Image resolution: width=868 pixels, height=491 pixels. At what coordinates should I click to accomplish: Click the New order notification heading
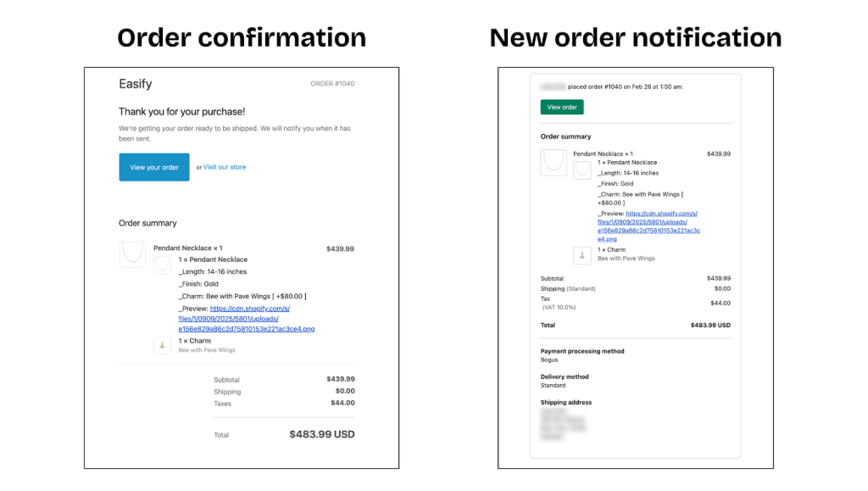[x=636, y=38]
